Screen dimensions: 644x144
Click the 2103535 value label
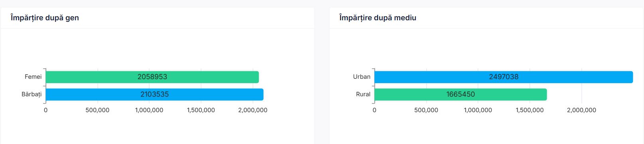[154, 94]
